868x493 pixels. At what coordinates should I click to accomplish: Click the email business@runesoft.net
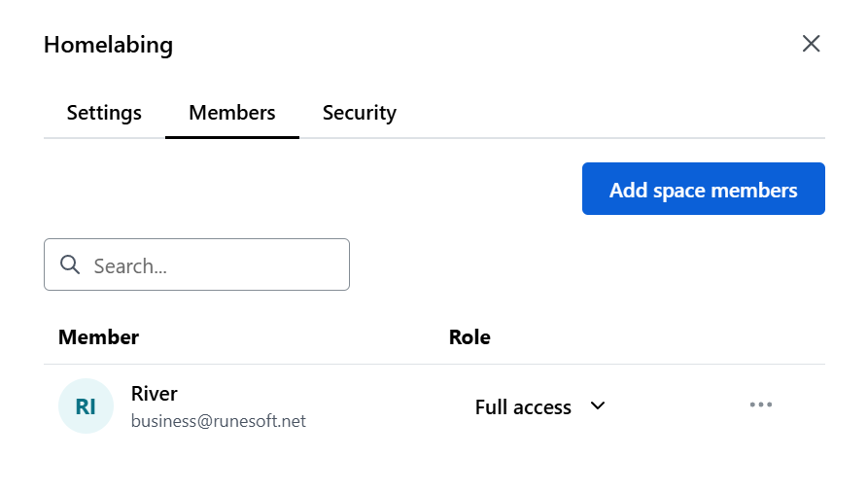(x=218, y=421)
